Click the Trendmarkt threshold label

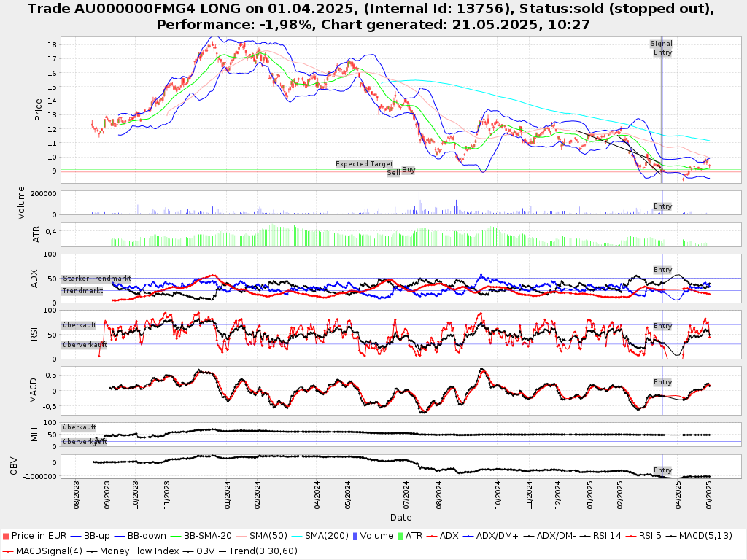click(82, 291)
